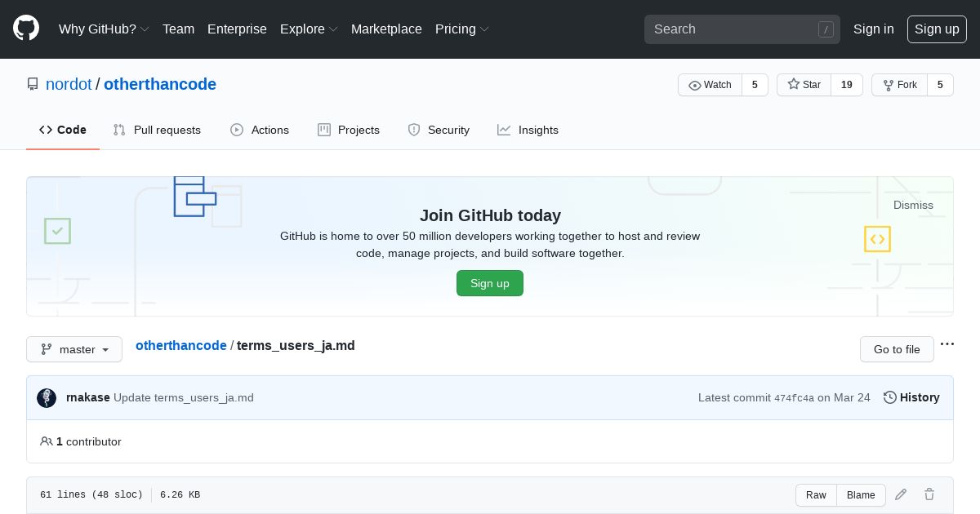Click the pencil edit file icon
The height and width of the screenshot is (514, 980).
(901, 494)
